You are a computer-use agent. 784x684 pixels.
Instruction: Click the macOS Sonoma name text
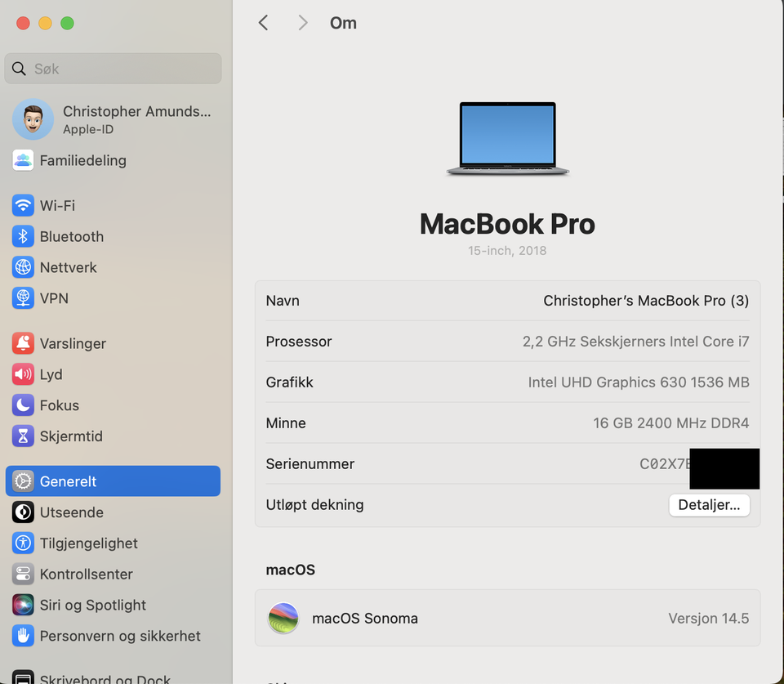(365, 619)
